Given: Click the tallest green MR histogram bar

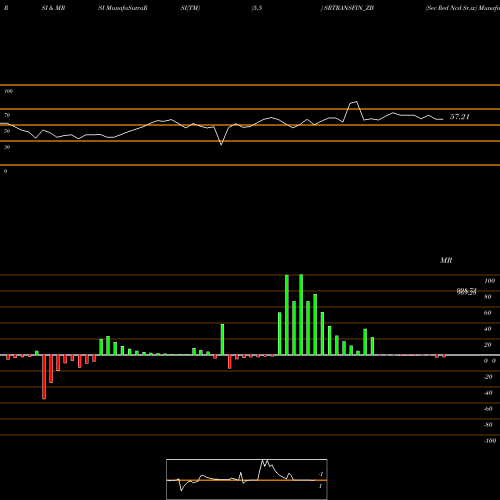Looking at the screenshot, I should 301,315.
